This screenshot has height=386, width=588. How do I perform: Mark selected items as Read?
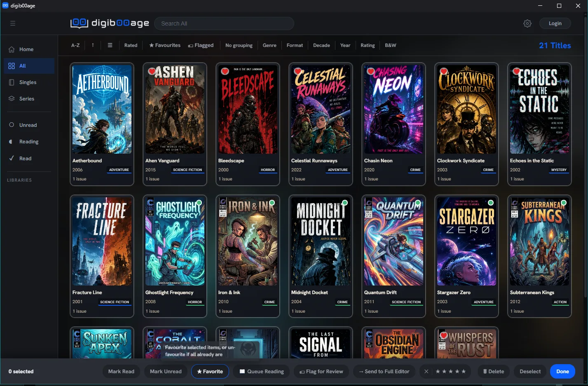(x=121, y=372)
